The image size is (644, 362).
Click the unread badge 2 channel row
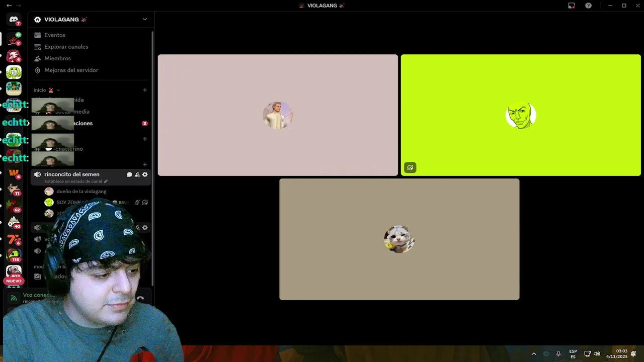click(x=91, y=123)
